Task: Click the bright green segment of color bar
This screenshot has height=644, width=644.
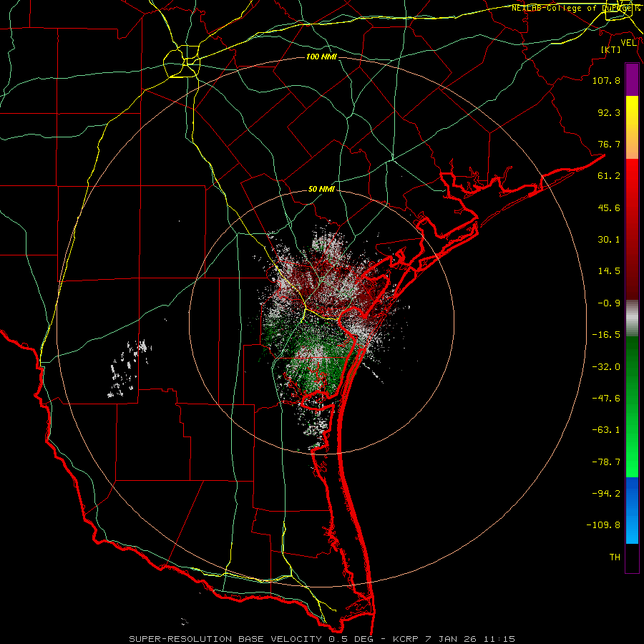Action: (x=632, y=406)
